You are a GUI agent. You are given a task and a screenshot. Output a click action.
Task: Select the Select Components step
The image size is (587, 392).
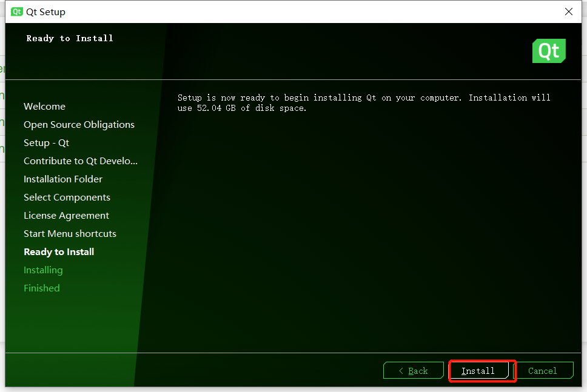pyautogui.click(x=67, y=198)
